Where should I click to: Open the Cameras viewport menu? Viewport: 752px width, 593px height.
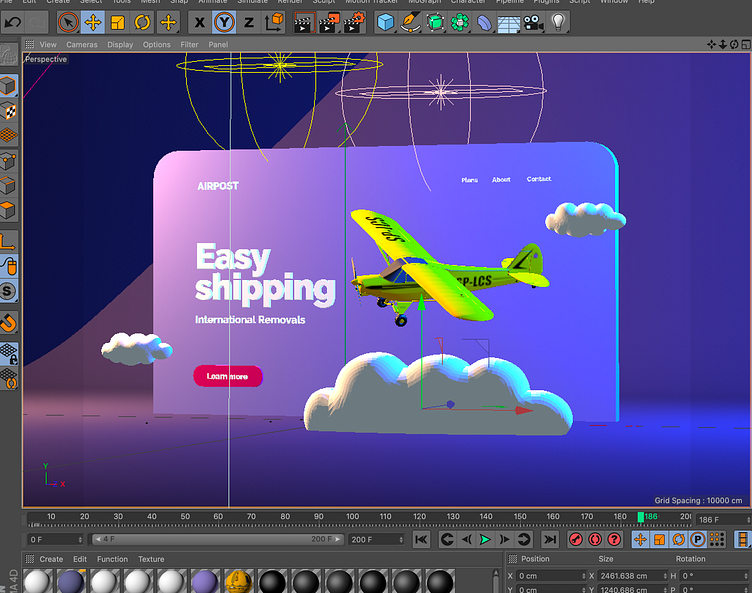[x=82, y=45]
